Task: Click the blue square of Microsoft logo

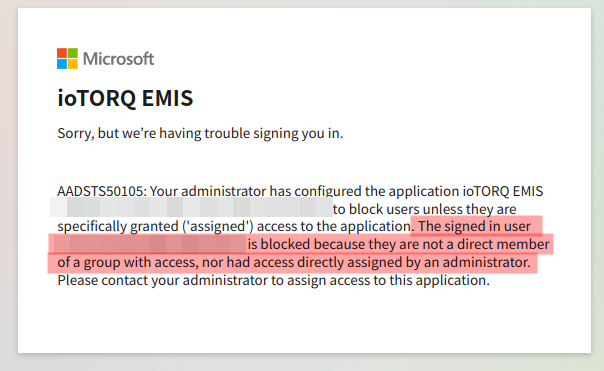Action: point(62,64)
